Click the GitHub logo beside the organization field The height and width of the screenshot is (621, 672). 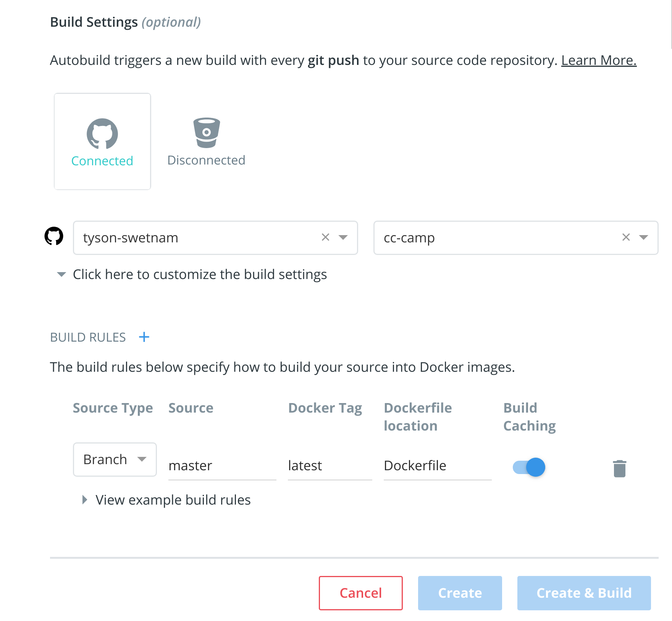(54, 236)
